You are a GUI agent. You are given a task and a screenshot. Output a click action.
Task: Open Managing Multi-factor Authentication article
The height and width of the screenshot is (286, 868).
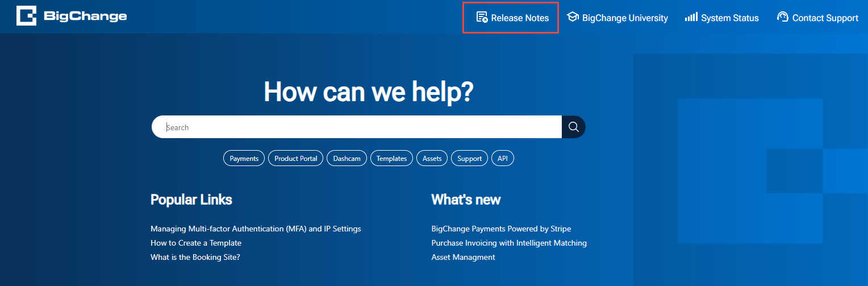256,229
